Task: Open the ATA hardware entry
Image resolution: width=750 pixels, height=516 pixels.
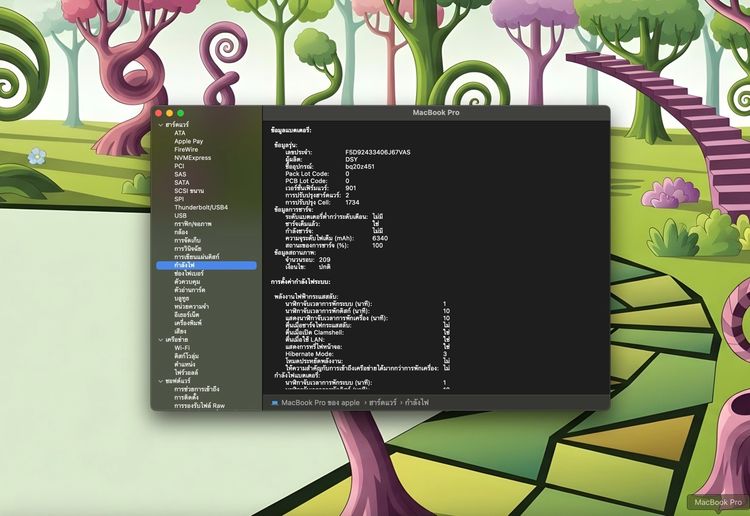Action: pyautogui.click(x=180, y=132)
